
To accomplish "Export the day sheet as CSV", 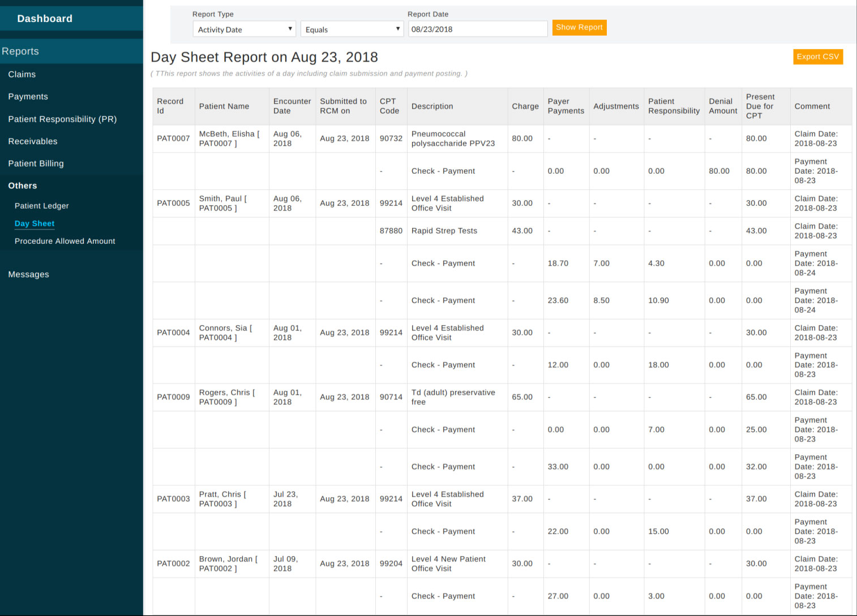I will pos(817,57).
